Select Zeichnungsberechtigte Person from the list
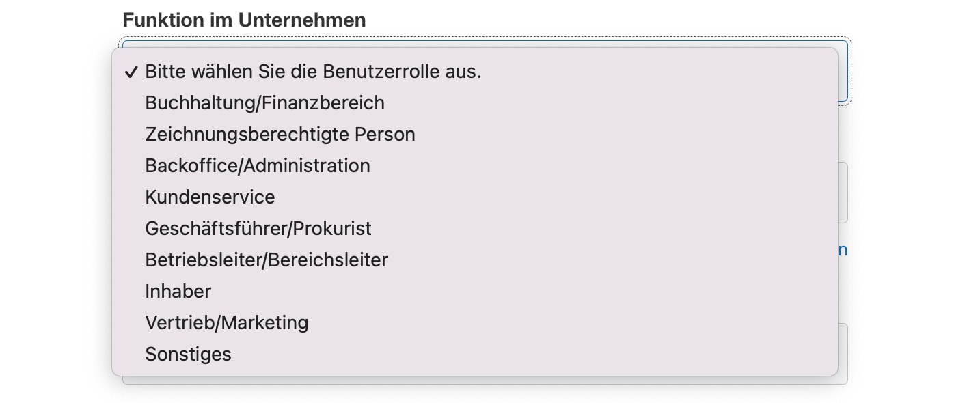The height and width of the screenshot is (403, 980). point(280,134)
